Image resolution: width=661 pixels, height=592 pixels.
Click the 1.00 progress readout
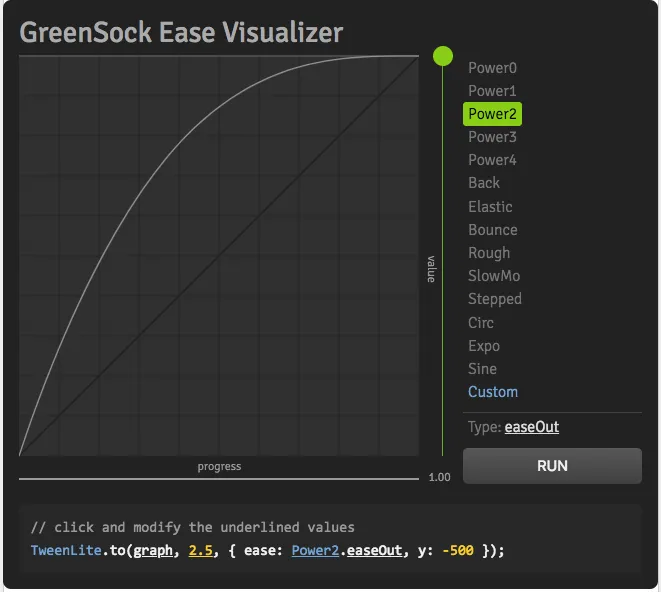coord(439,477)
